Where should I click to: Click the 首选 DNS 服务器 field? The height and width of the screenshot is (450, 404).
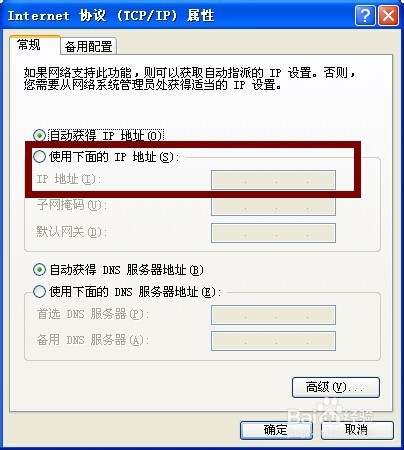(273, 315)
